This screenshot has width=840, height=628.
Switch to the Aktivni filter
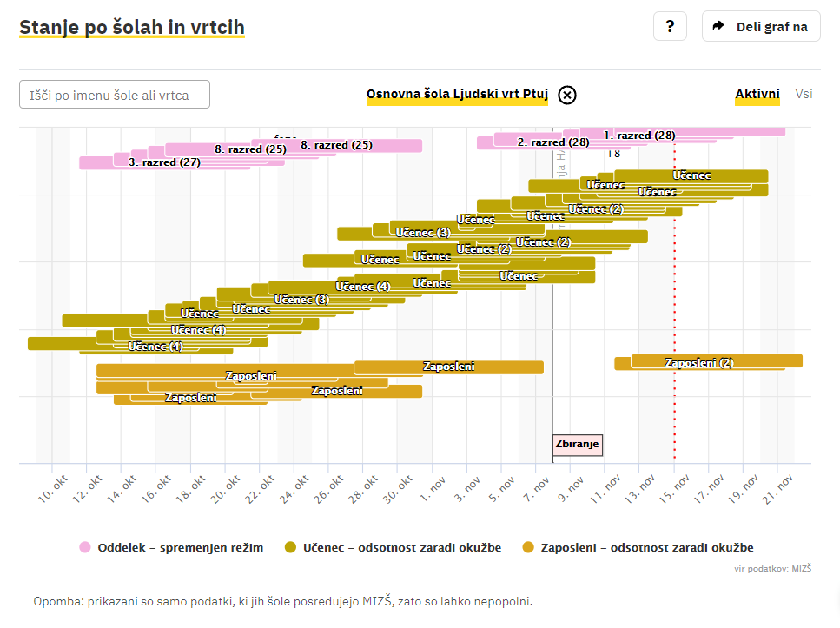(x=757, y=94)
